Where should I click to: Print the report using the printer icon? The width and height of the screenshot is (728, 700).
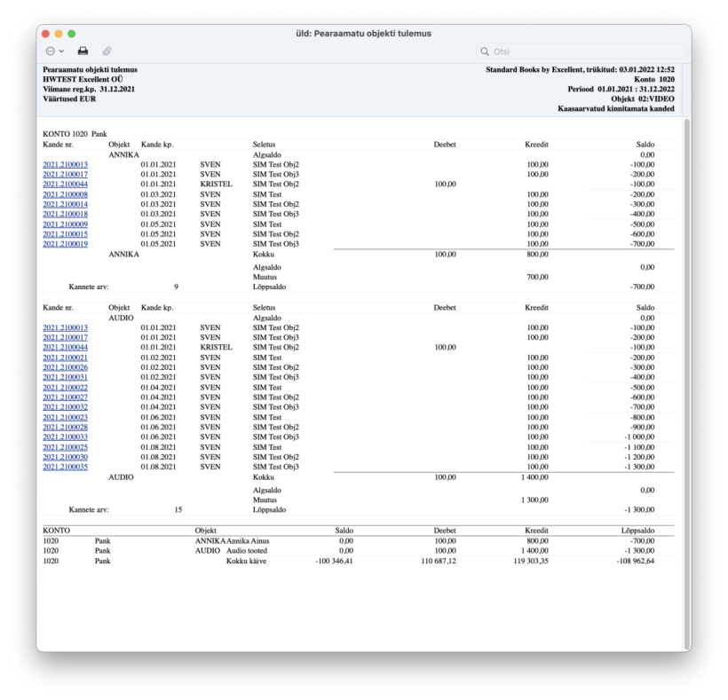point(83,51)
